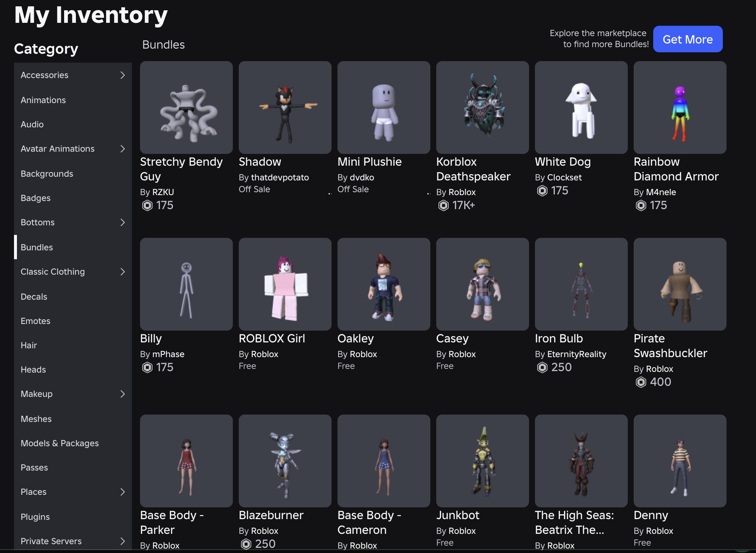Click the Oakley title link
756x553 pixels.
coord(356,338)
